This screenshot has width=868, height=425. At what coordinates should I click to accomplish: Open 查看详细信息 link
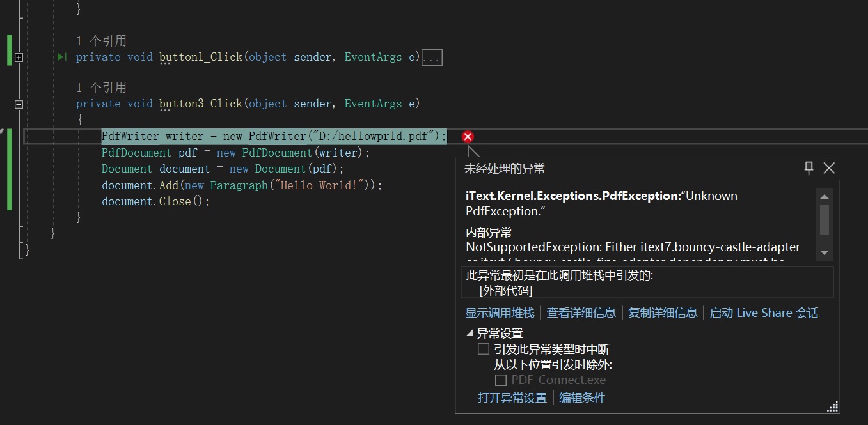[x=581, y=313]
